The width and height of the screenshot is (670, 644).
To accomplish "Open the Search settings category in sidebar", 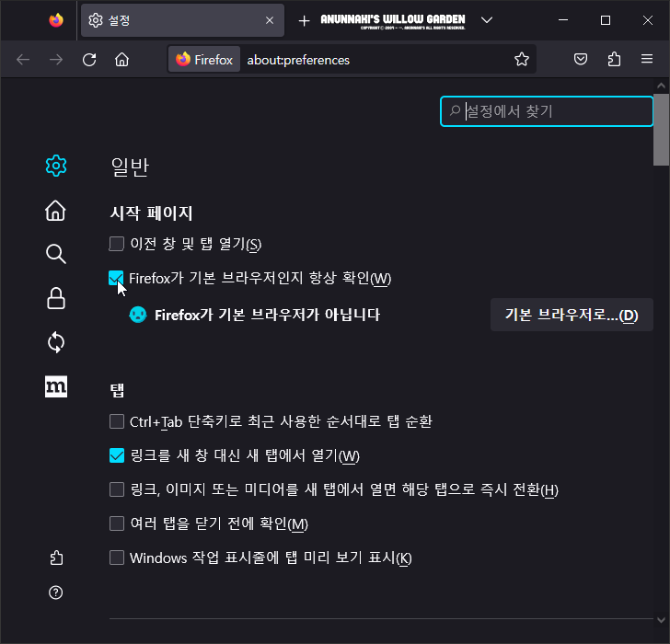I will tap(56, 254).
